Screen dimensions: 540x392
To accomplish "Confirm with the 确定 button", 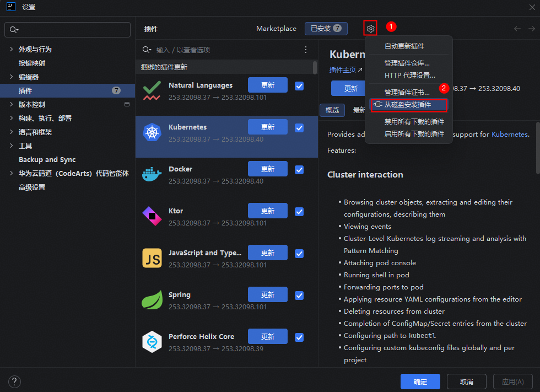I will [x=420, y=382].
